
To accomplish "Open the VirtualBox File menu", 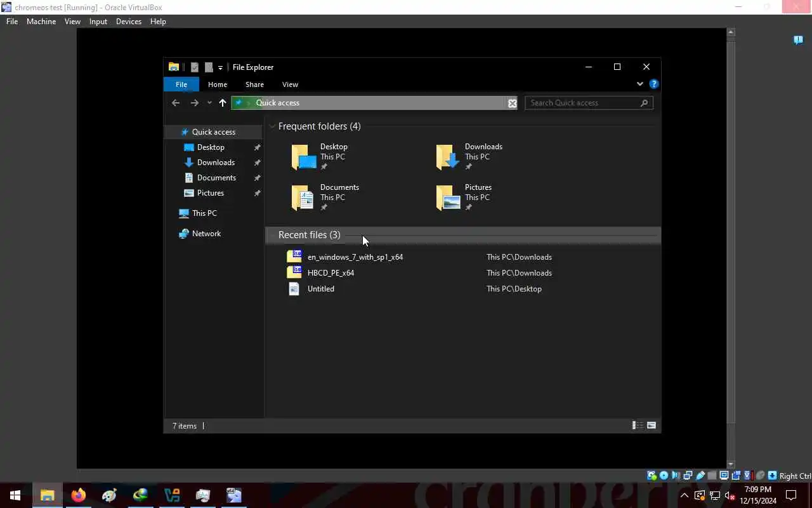I will click(12, 21).
